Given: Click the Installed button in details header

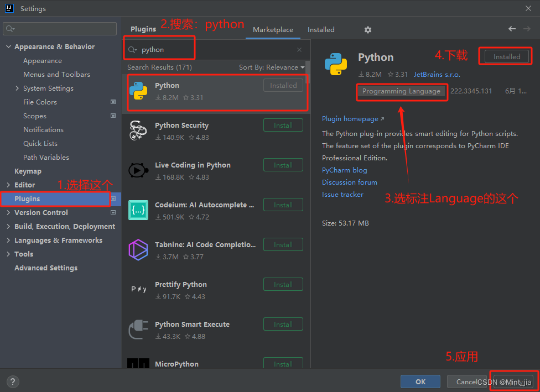Looking at the screenshot, I should (507, 57).
